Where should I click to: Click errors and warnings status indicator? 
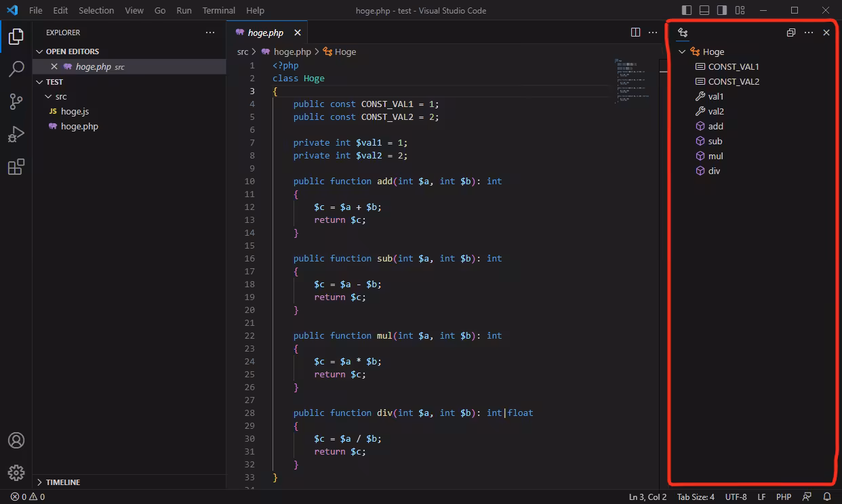coord(27,497)
